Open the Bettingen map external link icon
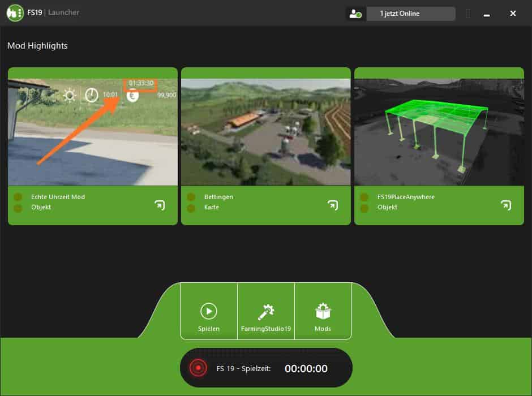The width and height of the screenshot is (532, 396). coord(333,205)
